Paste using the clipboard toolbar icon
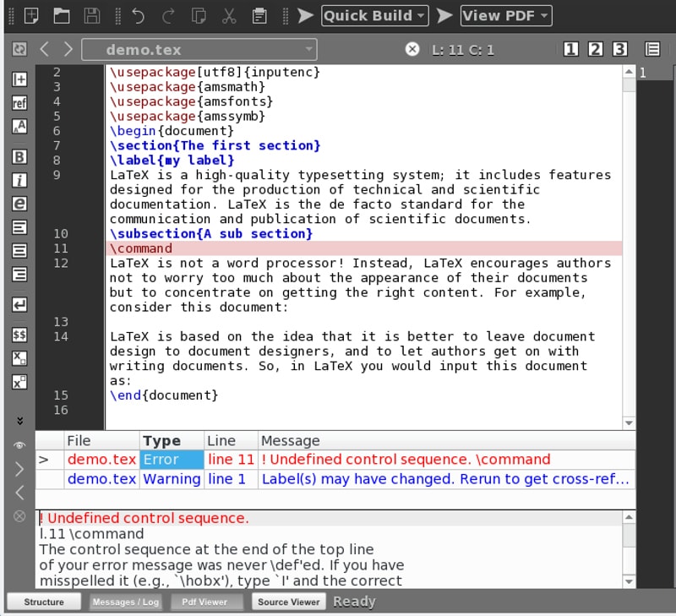Image resolution: width=676 pixels, height=616 pixels. click(x=260, y=15)
